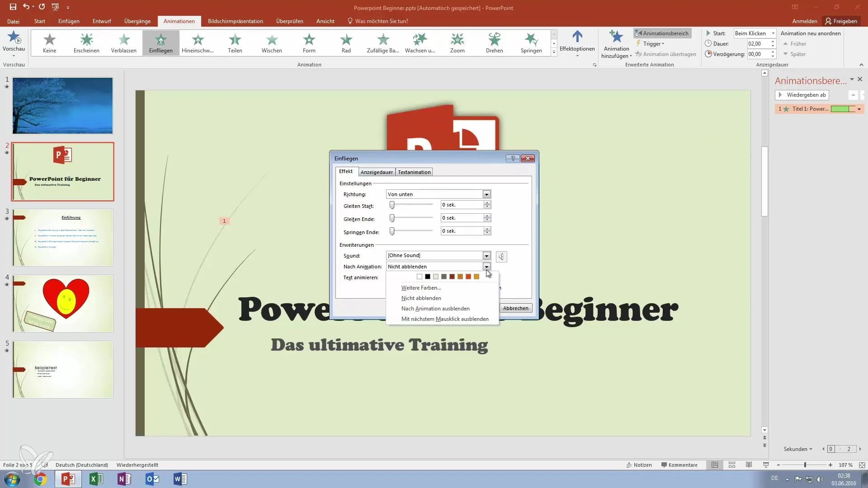
Task: Click the Dauer duration input field
Action: [758, 43]
